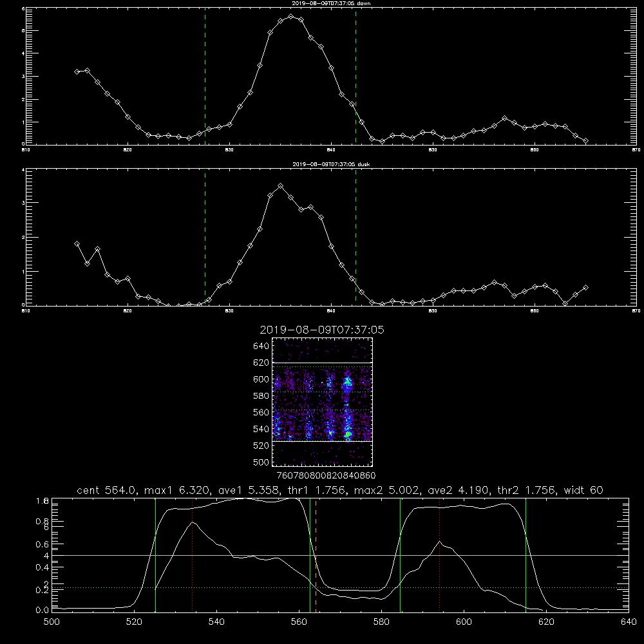Screen dimensions: 644x644
Task: Click green solid boundary line near 615 in bottom plot
Action: pos(526,556)
